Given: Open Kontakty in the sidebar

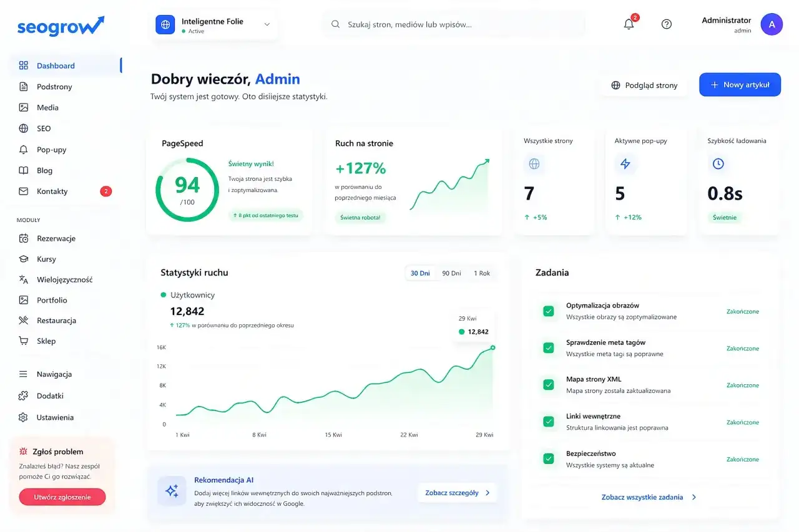Looking at the screenshot, I should (x=66, y=191).
